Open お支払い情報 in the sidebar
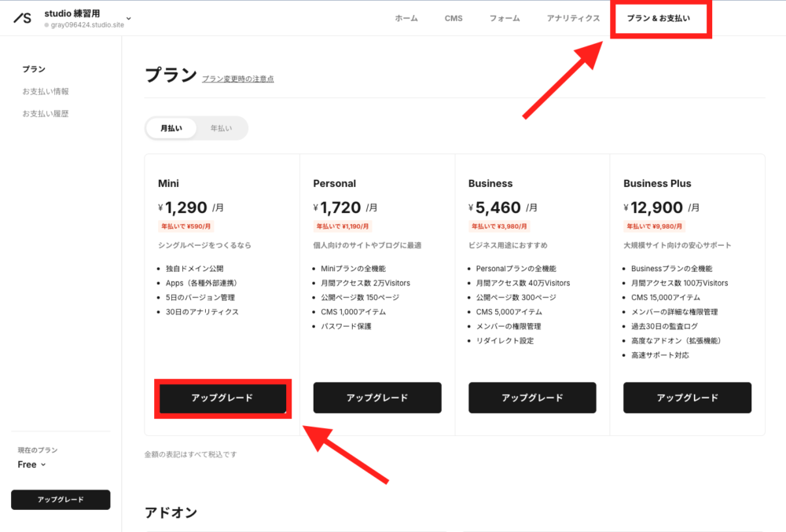Screen dimensions: 786x532 [x=46, y=91]
